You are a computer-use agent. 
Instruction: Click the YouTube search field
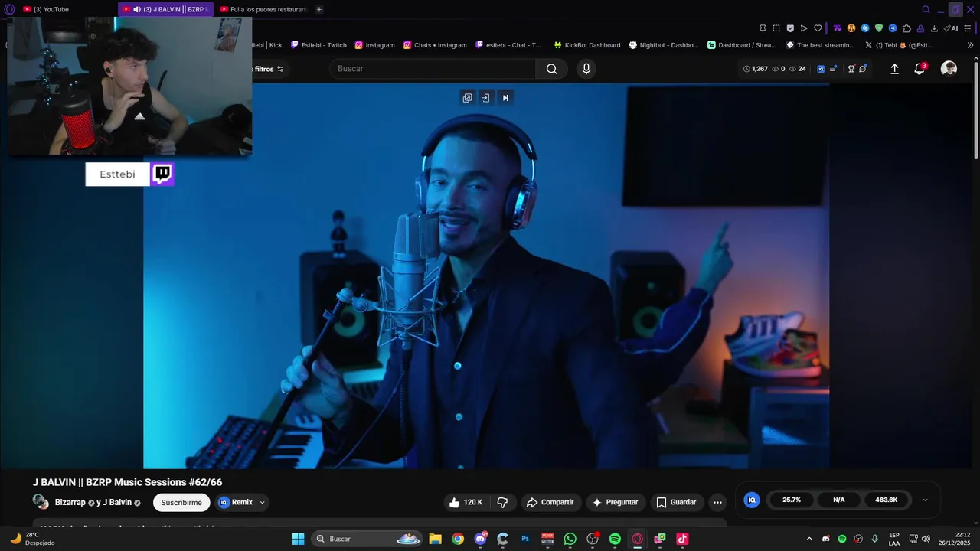click(433, 69)
